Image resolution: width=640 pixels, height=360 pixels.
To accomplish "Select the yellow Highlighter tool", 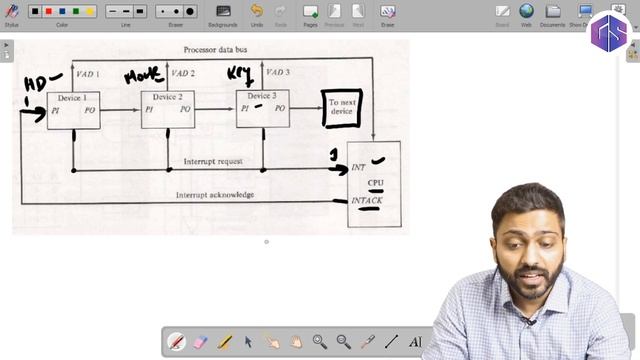I will tap(224, 342).
